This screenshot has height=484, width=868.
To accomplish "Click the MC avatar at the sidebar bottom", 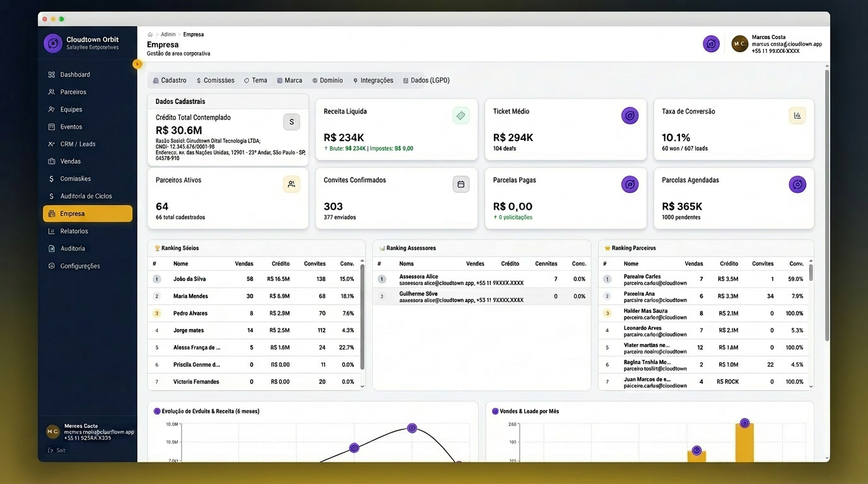I will (52, 432).
